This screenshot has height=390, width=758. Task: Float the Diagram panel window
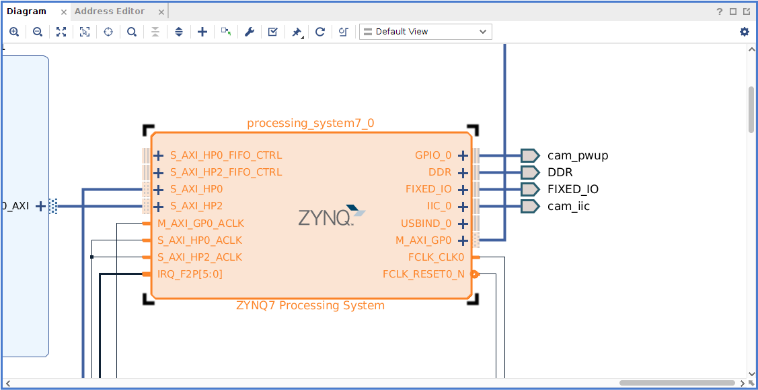[x=746, y=12]
